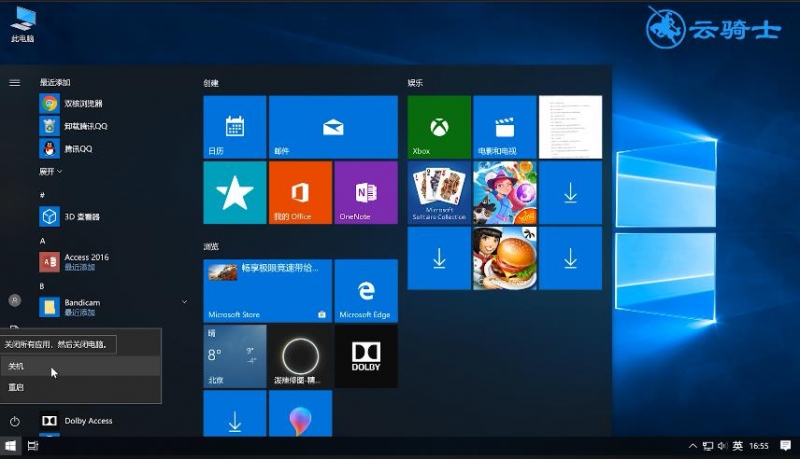Click the Windows Start button
Image resolution: width=800 pixels, height=459 pixels.
point(10,446)
